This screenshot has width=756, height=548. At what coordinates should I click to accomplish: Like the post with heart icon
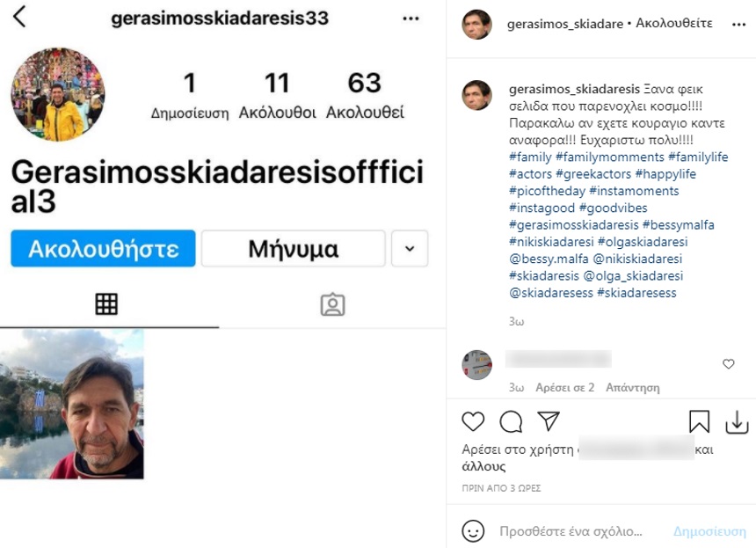(473, 421)
